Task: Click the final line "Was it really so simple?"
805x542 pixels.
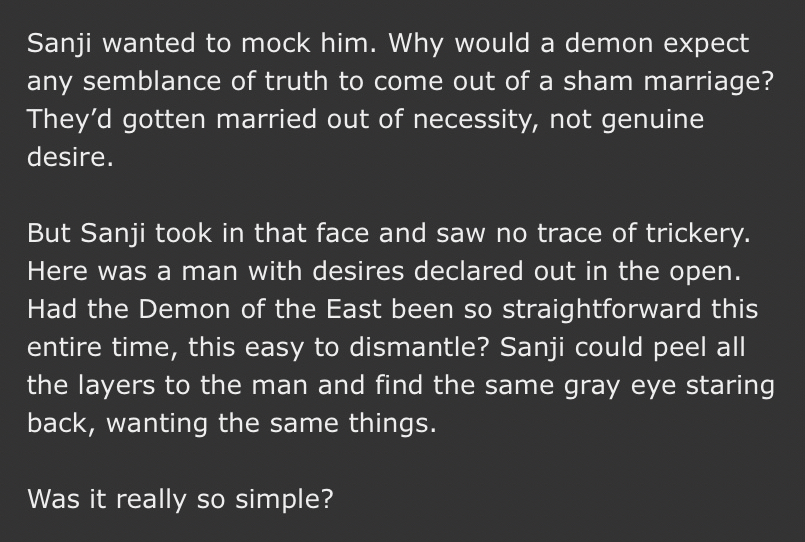Action: coord(180,498)
